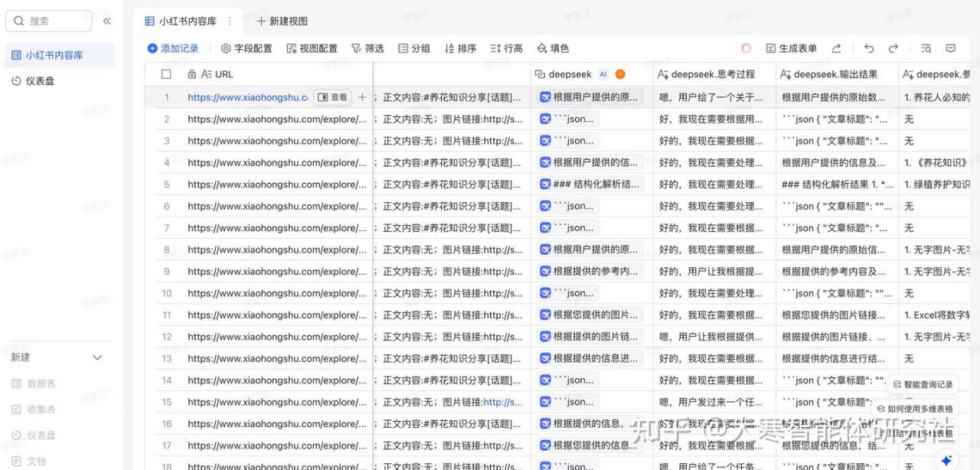Click the colorful AI ring icon
Screen dimensions: 980x470
[x=746, y=48]
